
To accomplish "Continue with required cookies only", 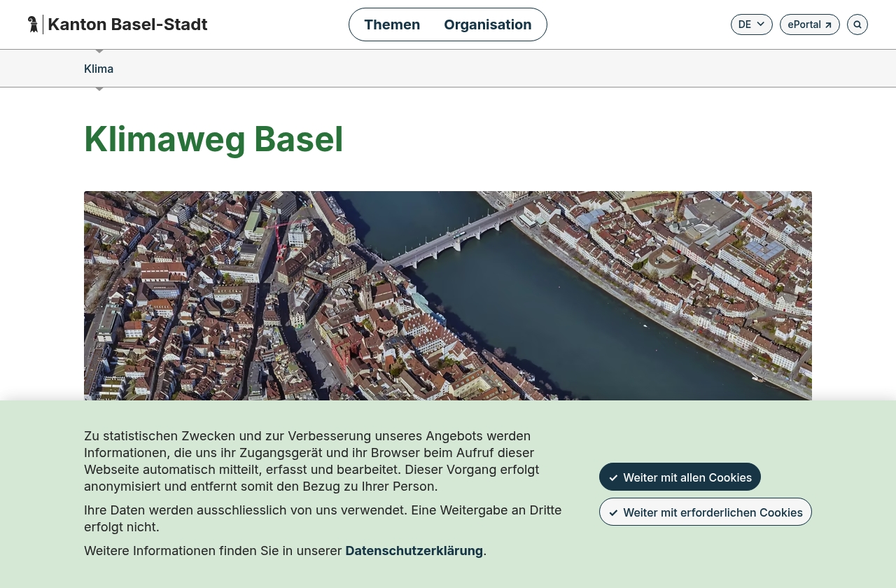I will [705, 512].
